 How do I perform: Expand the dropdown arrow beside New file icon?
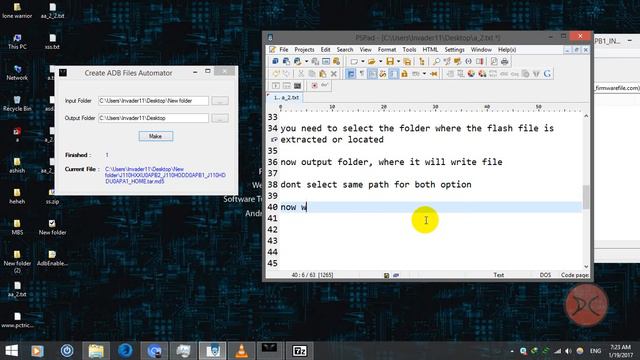pos(362,62)
